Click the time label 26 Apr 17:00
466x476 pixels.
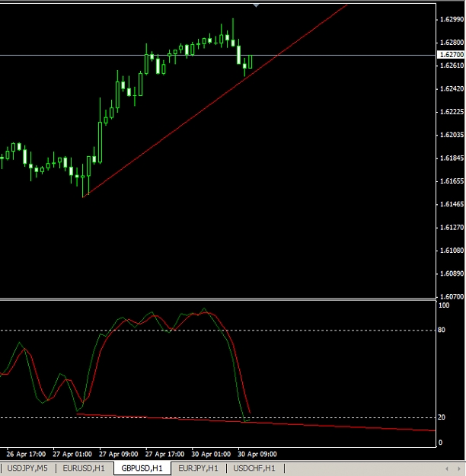click(26, 454)
